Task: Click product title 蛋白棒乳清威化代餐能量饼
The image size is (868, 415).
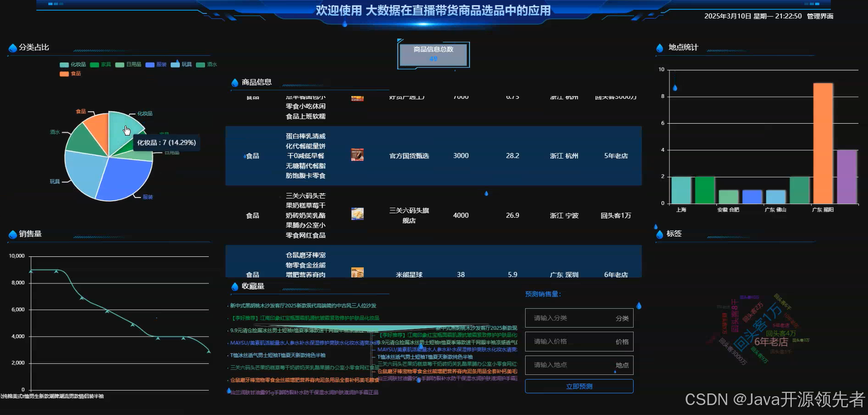Action: coord(305,156)
